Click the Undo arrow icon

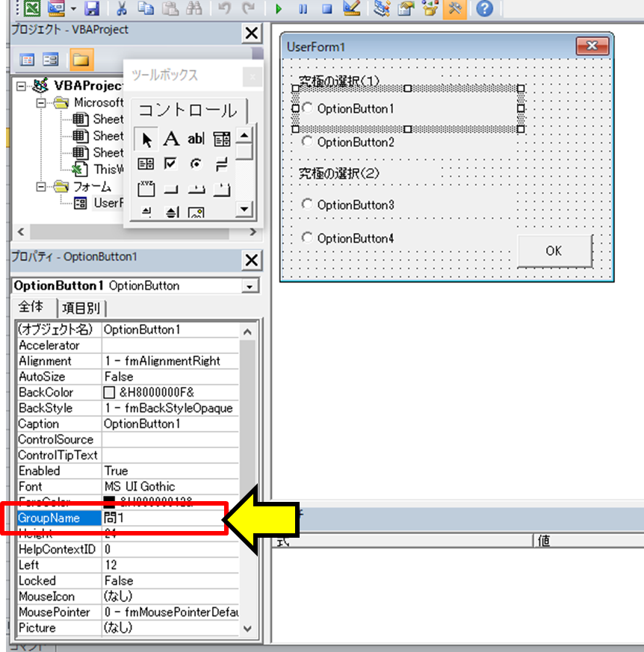point(224,8)
